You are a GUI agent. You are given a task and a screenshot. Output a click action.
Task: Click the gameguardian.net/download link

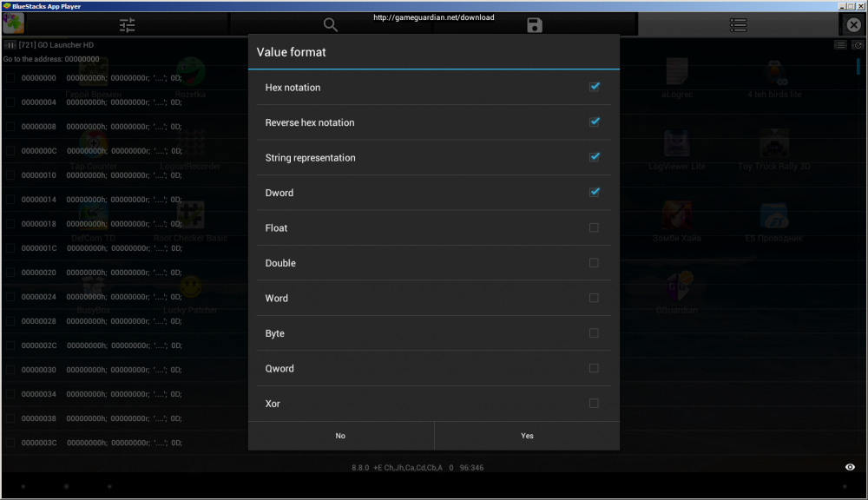(433, 17)
